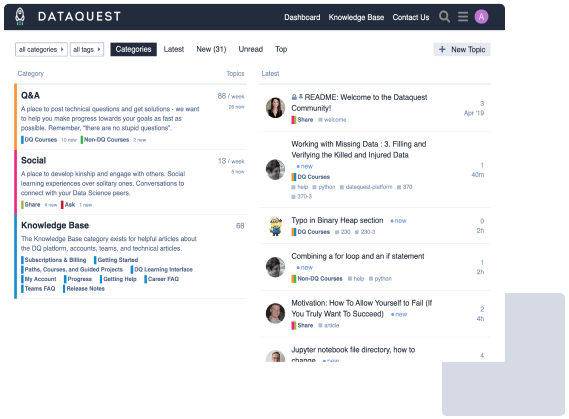Open README Welcome to Dataquest Community topic
This screenshot has height=419, width=569.
359,103
